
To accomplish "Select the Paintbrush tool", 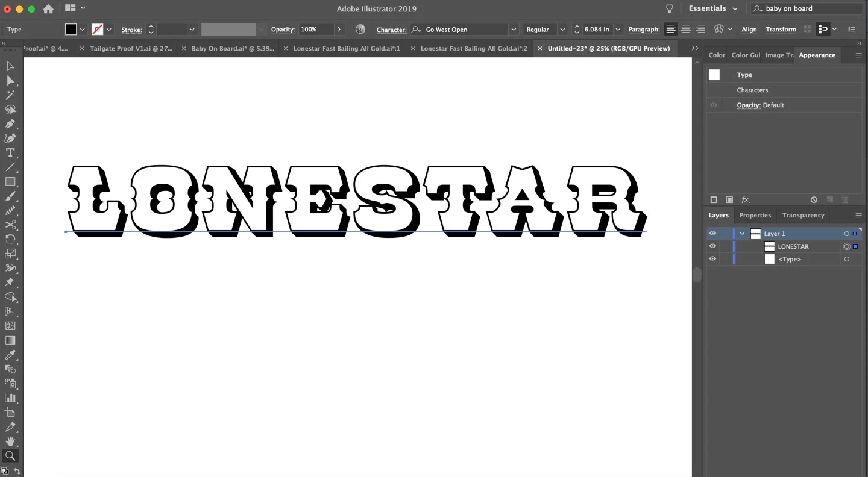I will point(10,196).
